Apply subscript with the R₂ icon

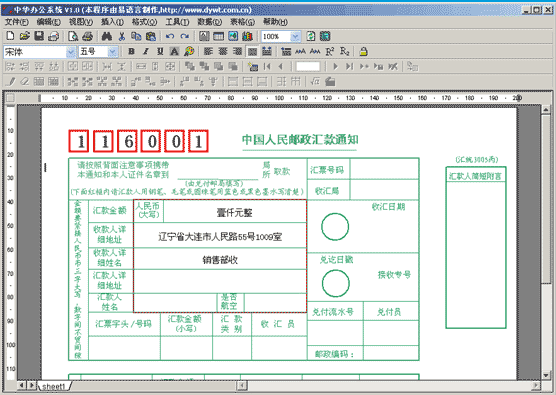(344, 51)
